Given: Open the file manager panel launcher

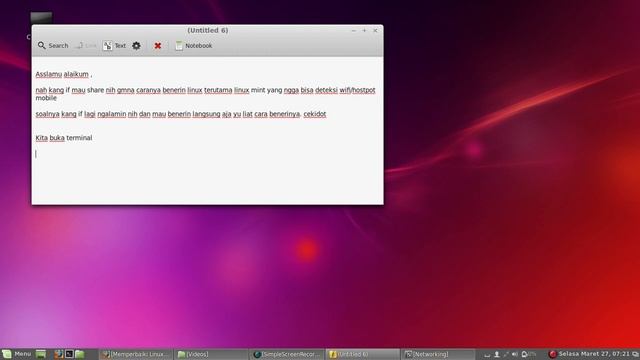Looking at the screenshot, I should pyautogui.click(x=80, y=354).
